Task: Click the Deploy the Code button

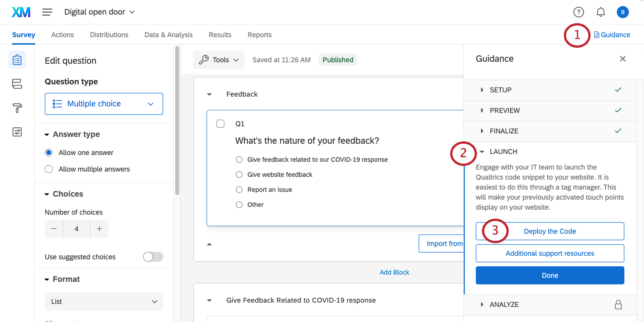Action: click(x=550, y=231)
